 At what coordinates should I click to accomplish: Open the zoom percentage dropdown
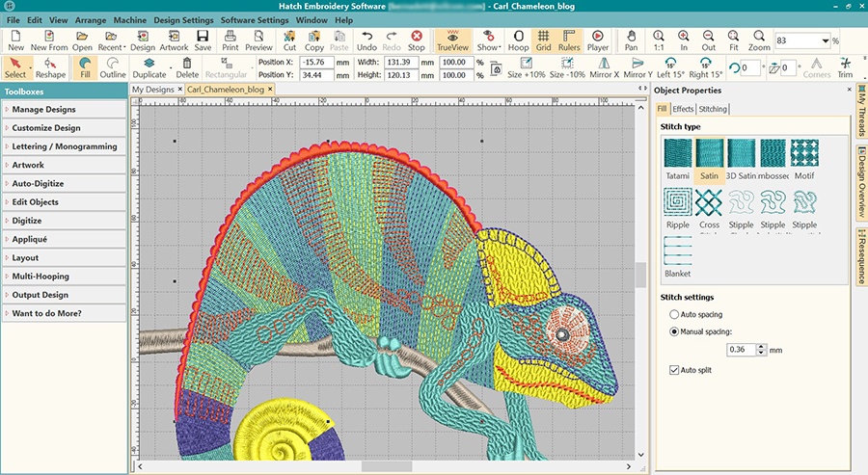(x=824, y=41)
